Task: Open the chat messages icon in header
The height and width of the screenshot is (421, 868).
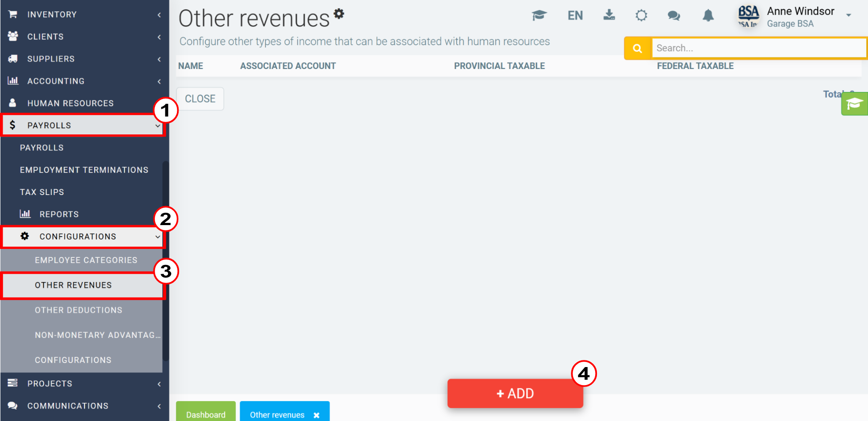Action: click(x=674, y=16)
